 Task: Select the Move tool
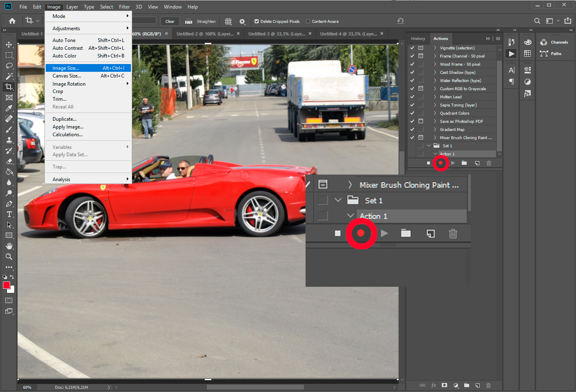point(8,45)
